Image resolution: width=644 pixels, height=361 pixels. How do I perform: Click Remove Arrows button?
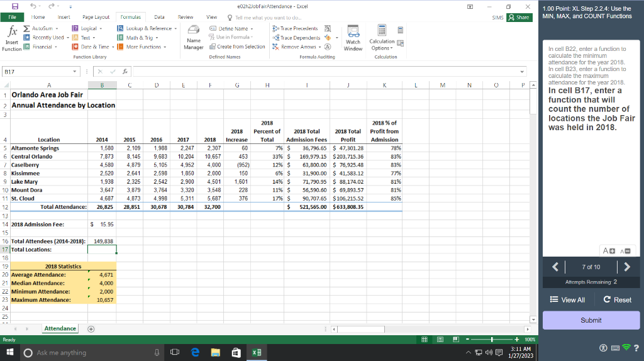(297, 47)
